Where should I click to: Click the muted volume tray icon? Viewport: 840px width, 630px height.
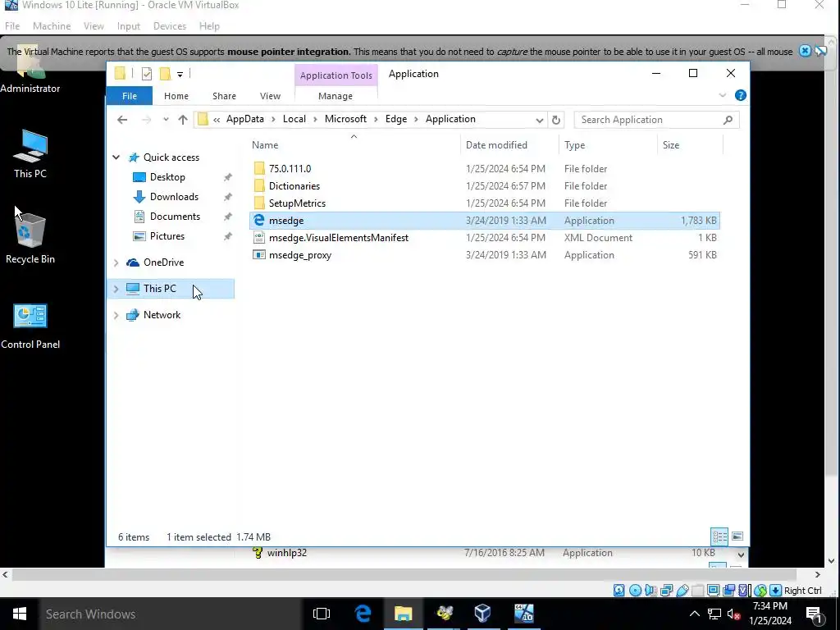point(734,614)
